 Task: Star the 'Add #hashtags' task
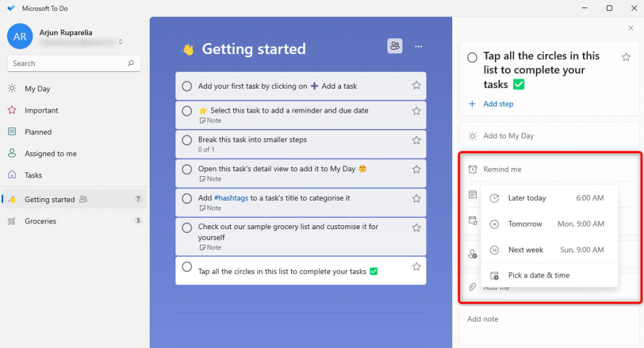click(416, 198)
